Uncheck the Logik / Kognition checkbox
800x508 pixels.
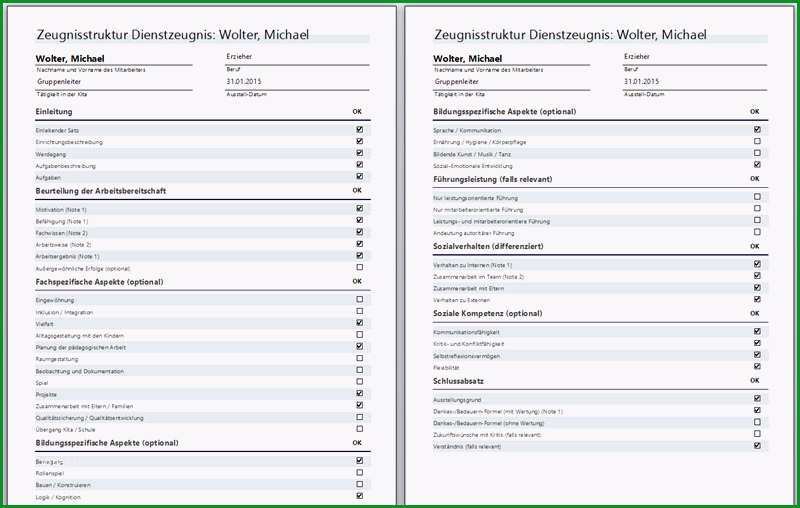360,496
